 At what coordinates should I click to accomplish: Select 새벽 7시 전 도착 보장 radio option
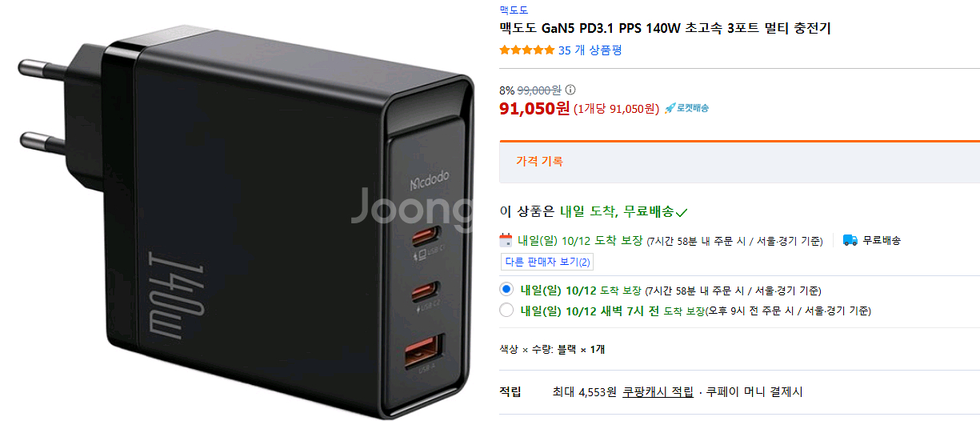tap(506, 310)
